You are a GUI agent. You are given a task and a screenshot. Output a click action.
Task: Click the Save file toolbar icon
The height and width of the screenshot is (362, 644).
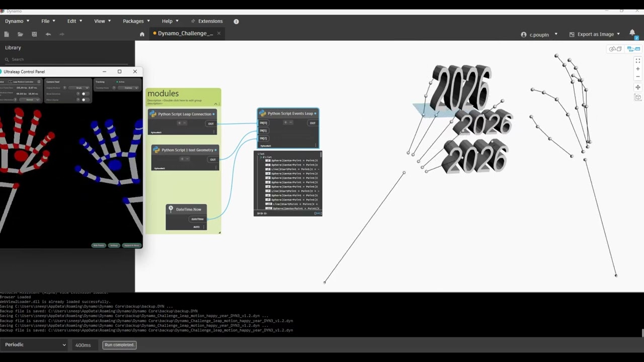click(x=34, y=34)
